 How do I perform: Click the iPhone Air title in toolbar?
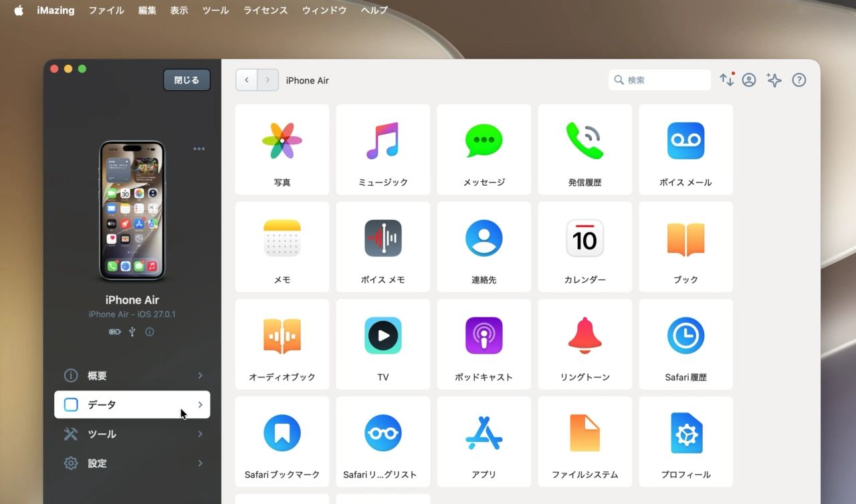[x=308, y=80]
